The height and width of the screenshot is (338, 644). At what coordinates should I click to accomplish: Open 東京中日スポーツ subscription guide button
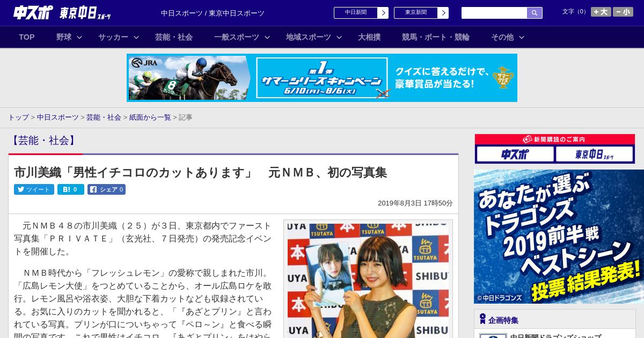[x=595, y=155]
